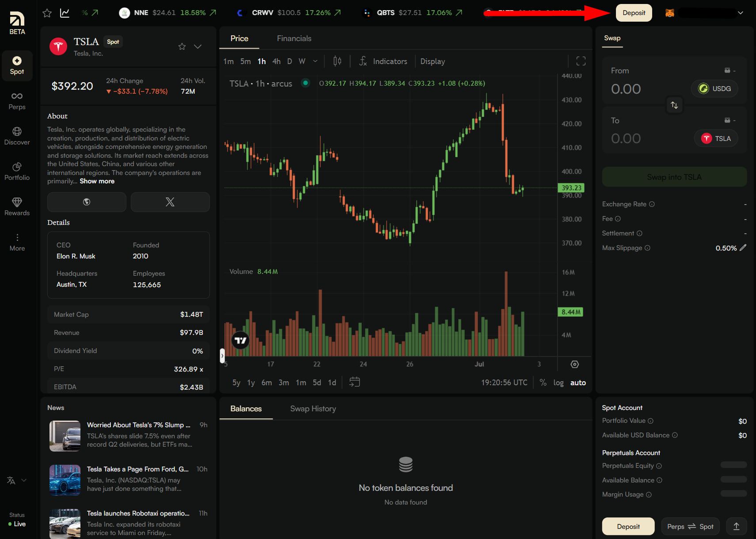Viewport: 756px width, 539px height.
Task: Expand the TSLA asset selector chevron
Action: (x=198, y=46)
